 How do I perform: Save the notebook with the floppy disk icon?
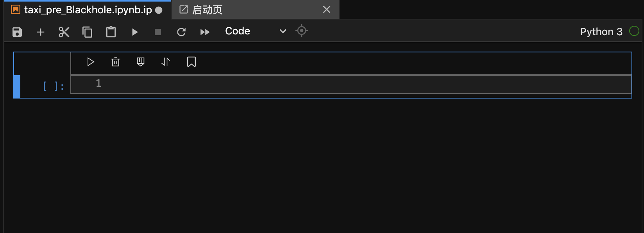pyautogui.click(x=17, y=32)
